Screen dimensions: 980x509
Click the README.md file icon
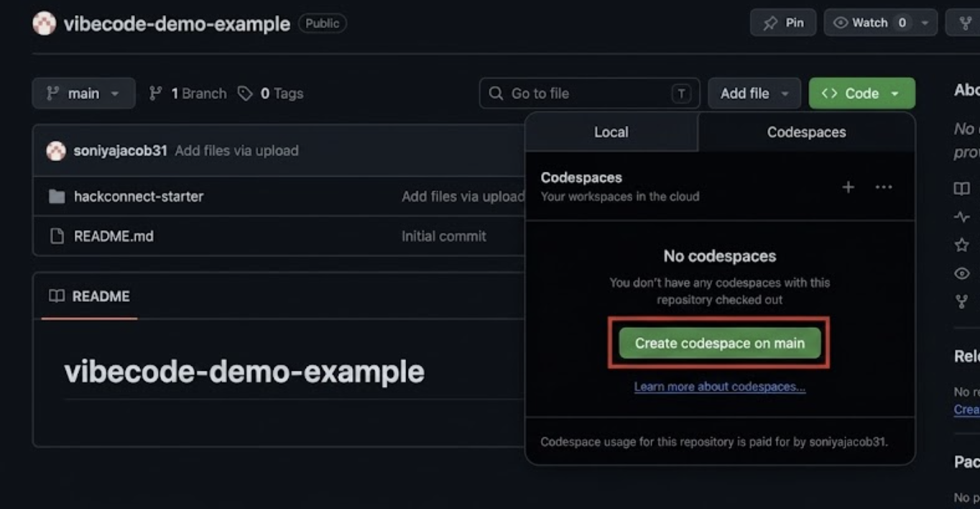[57, 236]
